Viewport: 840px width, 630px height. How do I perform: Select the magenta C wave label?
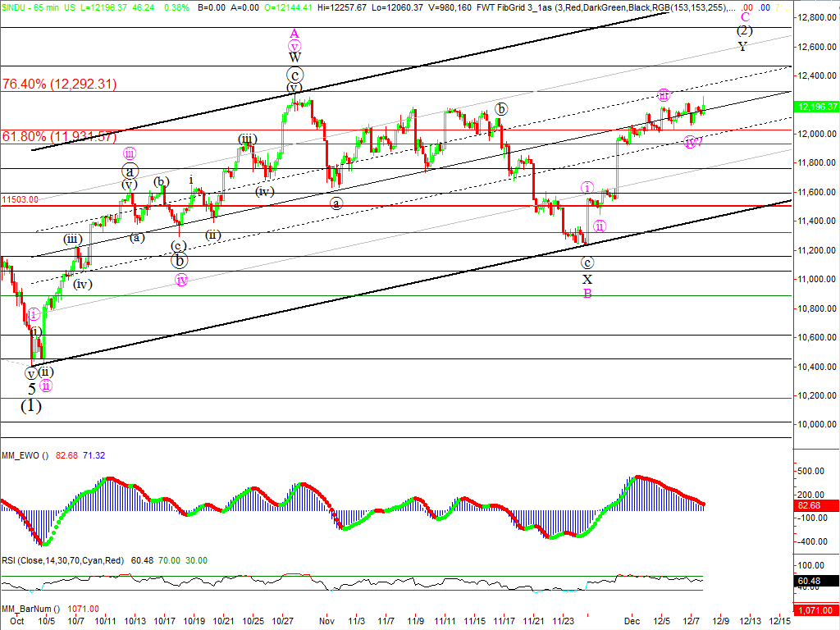(x=745, y=16)
